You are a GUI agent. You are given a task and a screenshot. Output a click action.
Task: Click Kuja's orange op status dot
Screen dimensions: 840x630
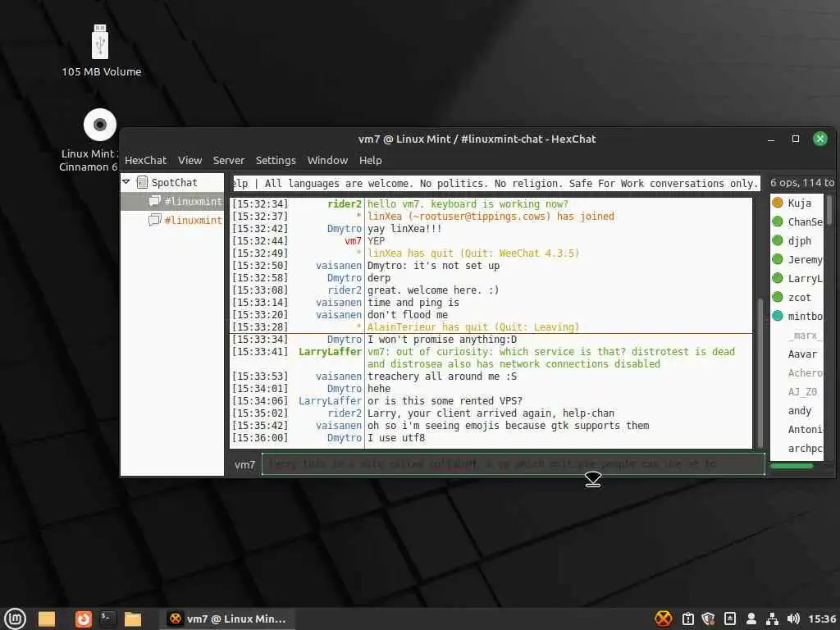778,203
